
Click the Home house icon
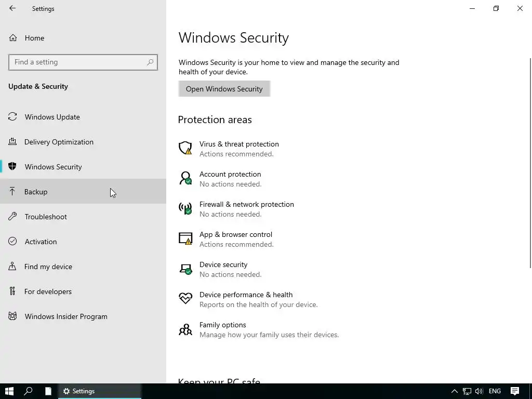(13, 37)
